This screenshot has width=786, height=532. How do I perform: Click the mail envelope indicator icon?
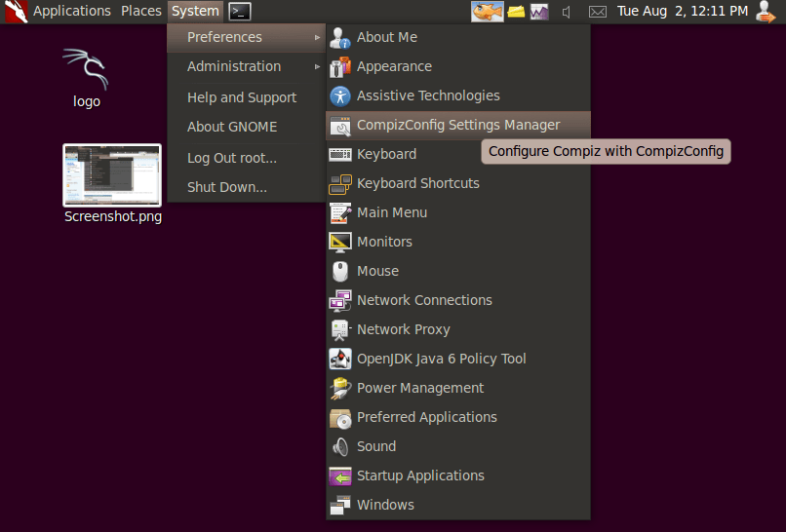pyautogui.click(x=598, y=12)
